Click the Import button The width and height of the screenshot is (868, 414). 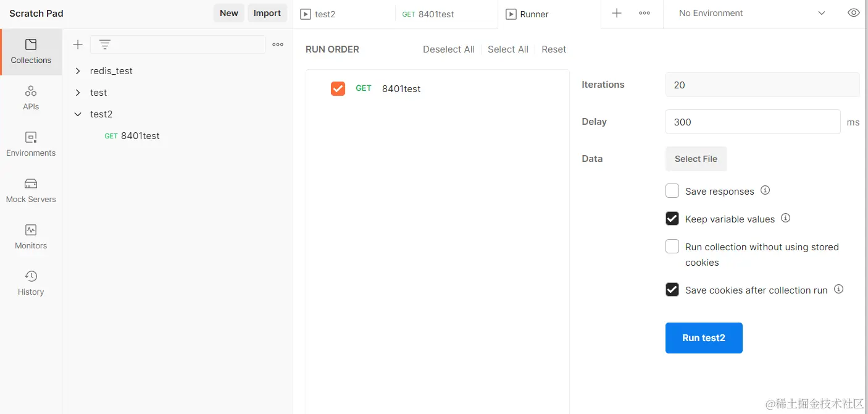tap(267, 13)
